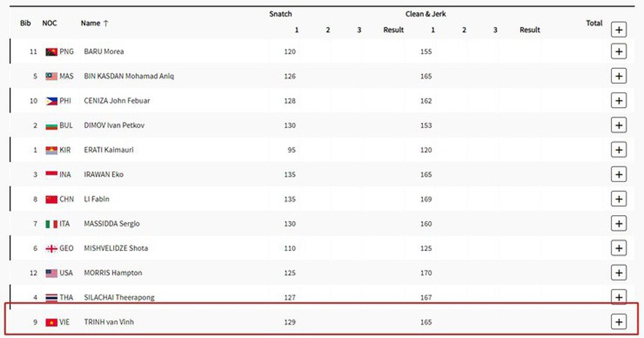Expand MASSIDDA Sergio's row
This screenshot has width=644, height=338.
[x=619, y=223]
